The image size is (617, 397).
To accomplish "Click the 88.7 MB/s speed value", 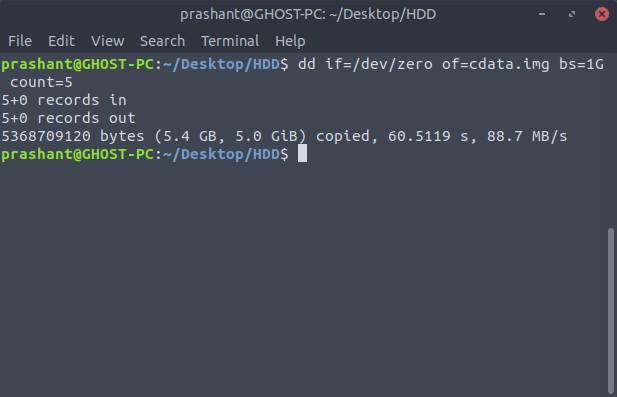I will (x=527, y=136).
